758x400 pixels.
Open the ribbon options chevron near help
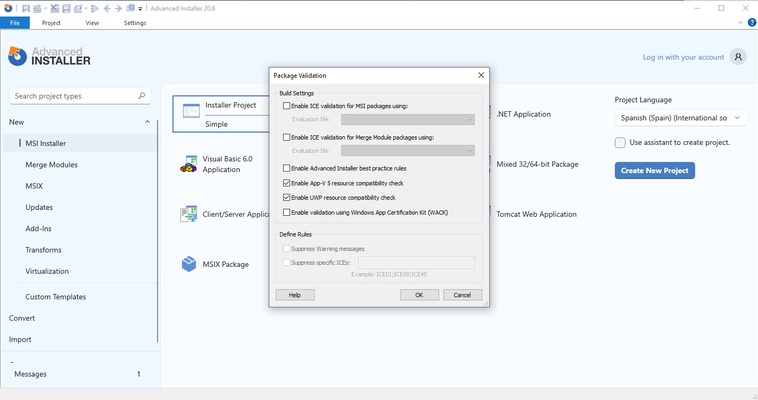tap(740, 22)
